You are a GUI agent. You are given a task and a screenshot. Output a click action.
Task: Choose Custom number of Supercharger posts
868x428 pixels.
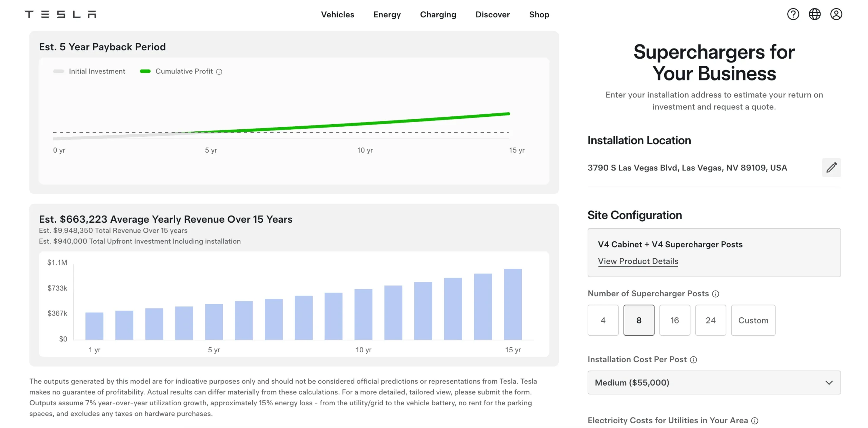[753, 320]
